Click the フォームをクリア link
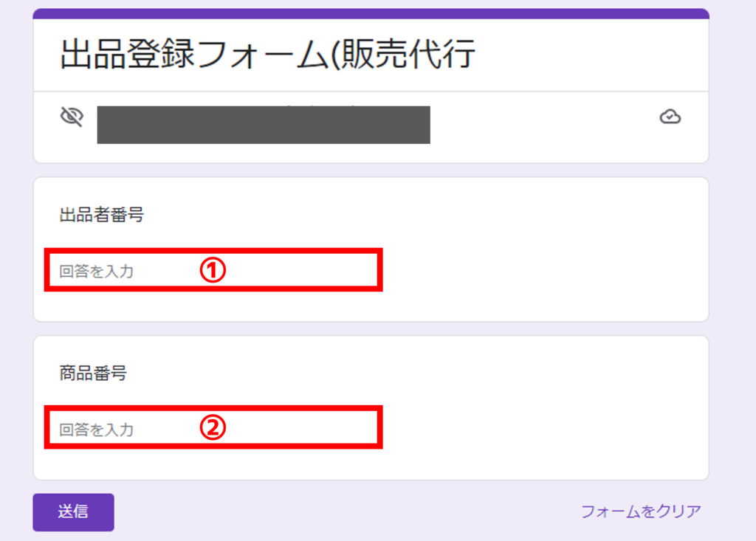This screenshot has height=541, width=756. click(641, 511)
